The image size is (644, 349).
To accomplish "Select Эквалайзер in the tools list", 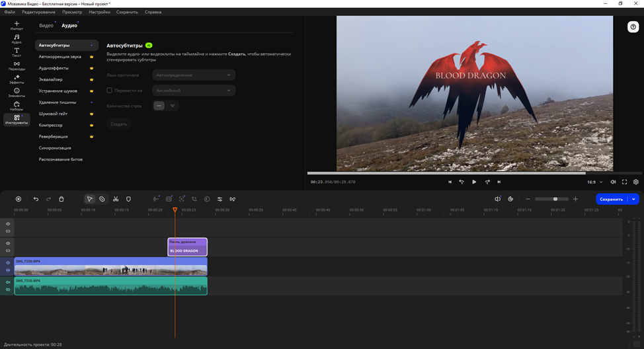I will 66,80.
